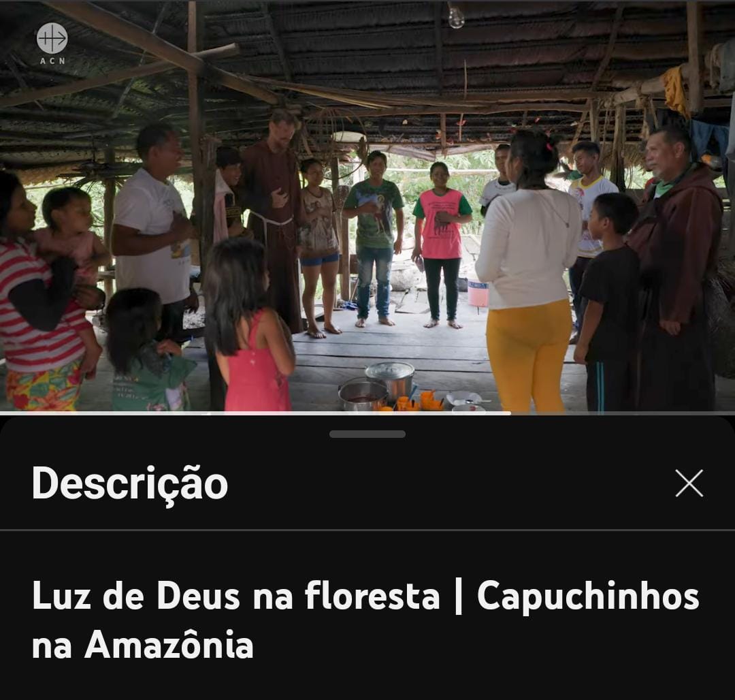The width and height of the screenshot is (735, 700).
Task: Tap the hanging light bulb in the video
Action: pyautogui.click(x=455, y=16)
